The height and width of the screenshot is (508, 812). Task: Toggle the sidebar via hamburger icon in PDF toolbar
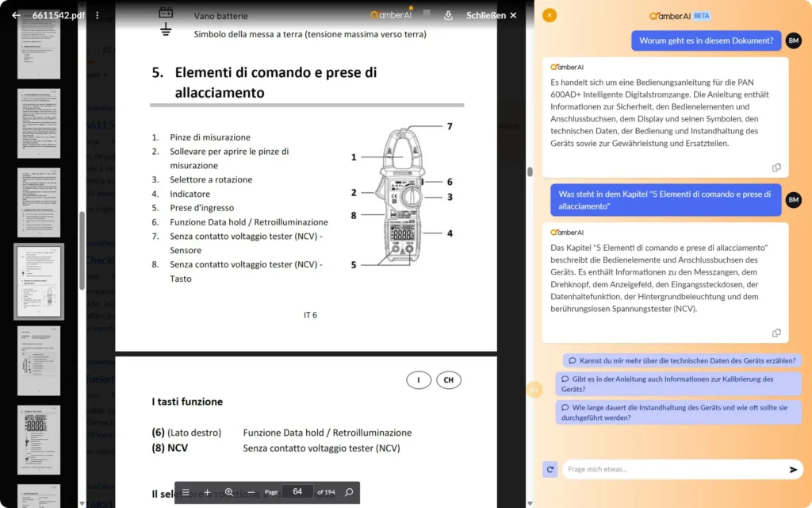(186, 492)
